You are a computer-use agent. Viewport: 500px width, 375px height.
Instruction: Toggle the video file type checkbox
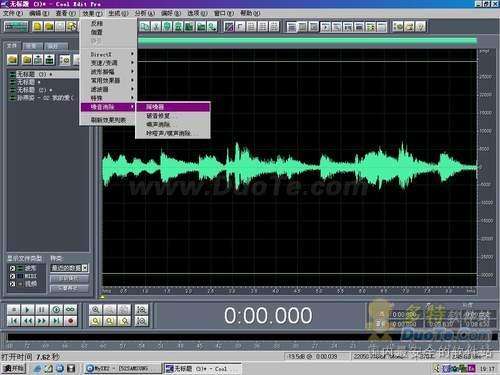pos(12,284)
